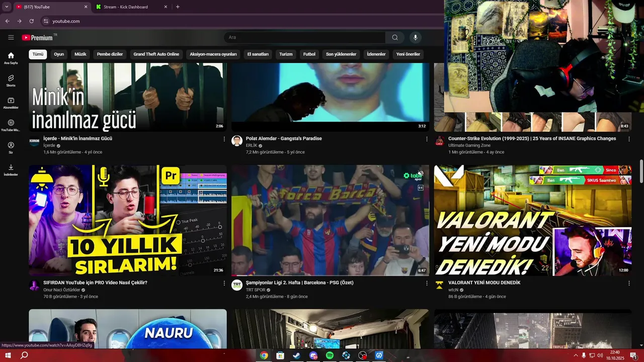Click the ERLİK channel avatar
The image size is (644, 362).
(x=237, y=141)
